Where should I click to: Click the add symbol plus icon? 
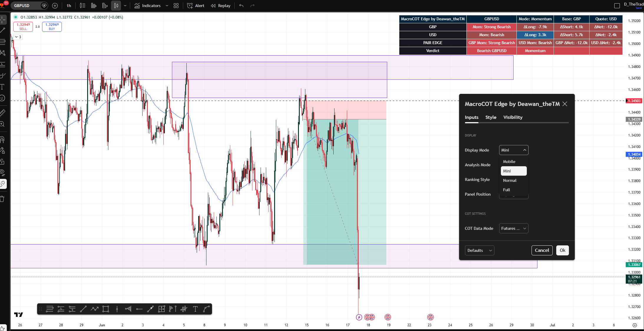pyautogui.click(x=55, y=6)
